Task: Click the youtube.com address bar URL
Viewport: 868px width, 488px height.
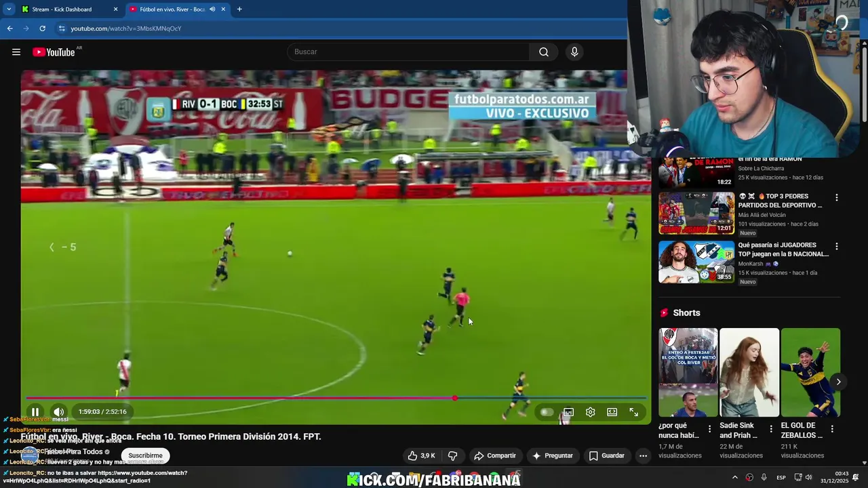Action: coord(126,28)
